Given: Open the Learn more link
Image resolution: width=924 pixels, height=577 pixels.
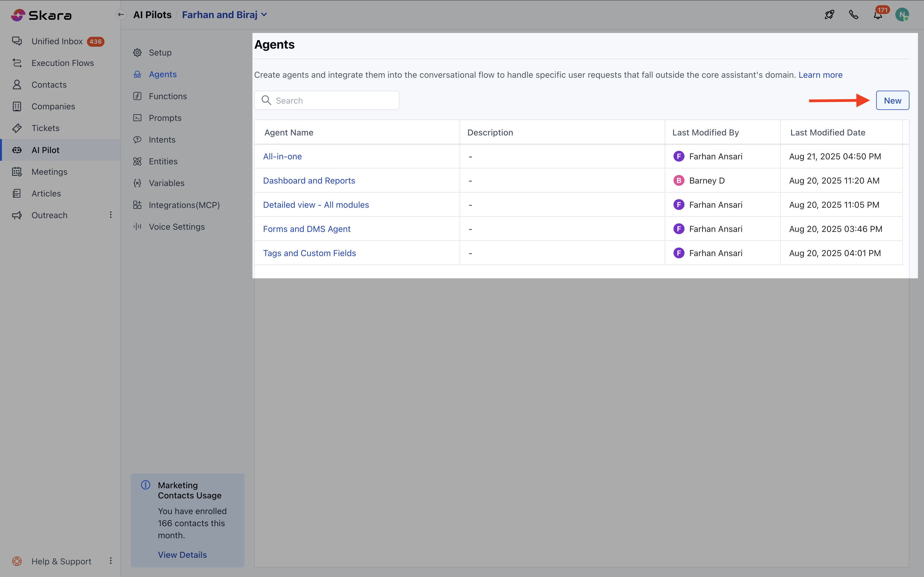Looking at the screenshot, I should [820, 75].
